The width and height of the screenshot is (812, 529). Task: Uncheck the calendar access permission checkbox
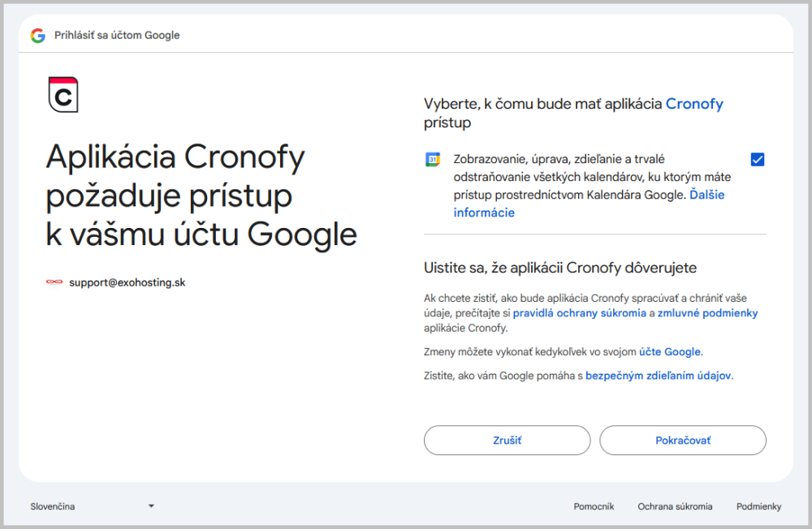[757, 160]
